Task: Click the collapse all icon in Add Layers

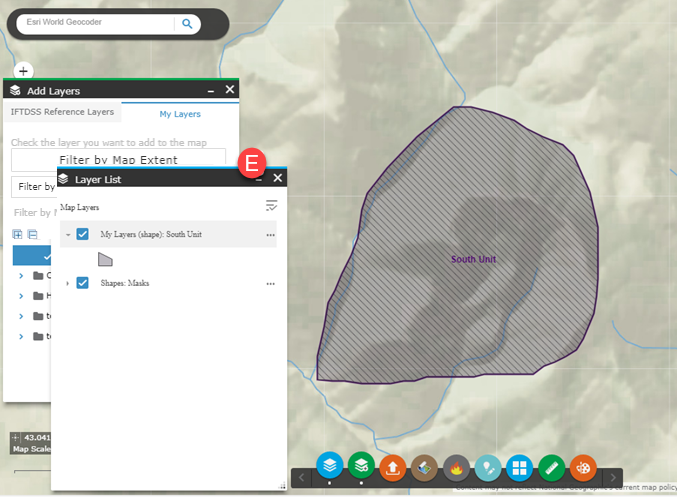Action: coord(32,234)
